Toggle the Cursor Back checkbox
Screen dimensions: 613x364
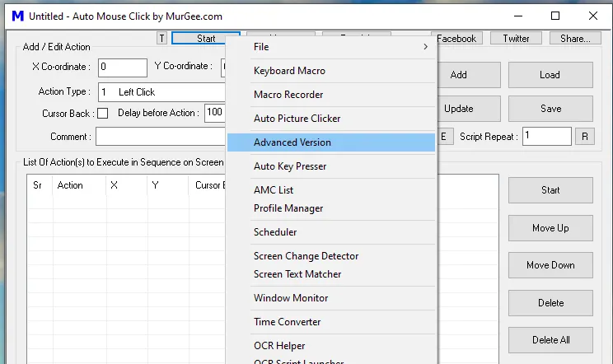(102, 114)
